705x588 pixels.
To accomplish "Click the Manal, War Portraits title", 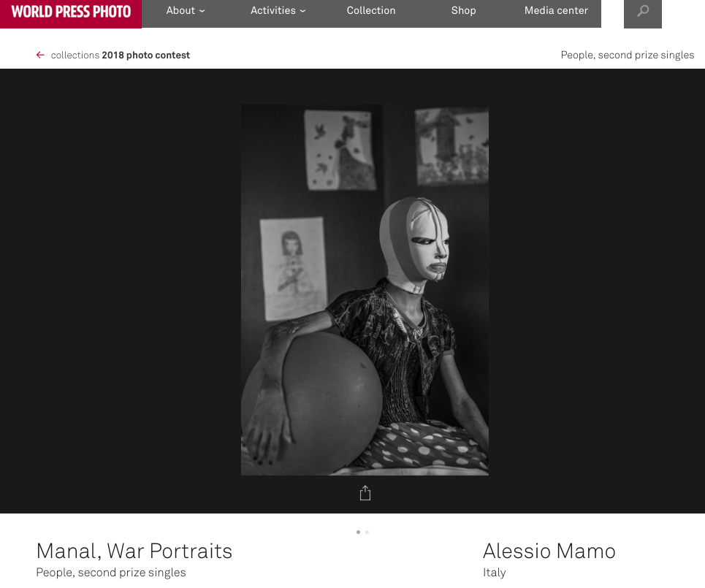I will tap(134, 551).
